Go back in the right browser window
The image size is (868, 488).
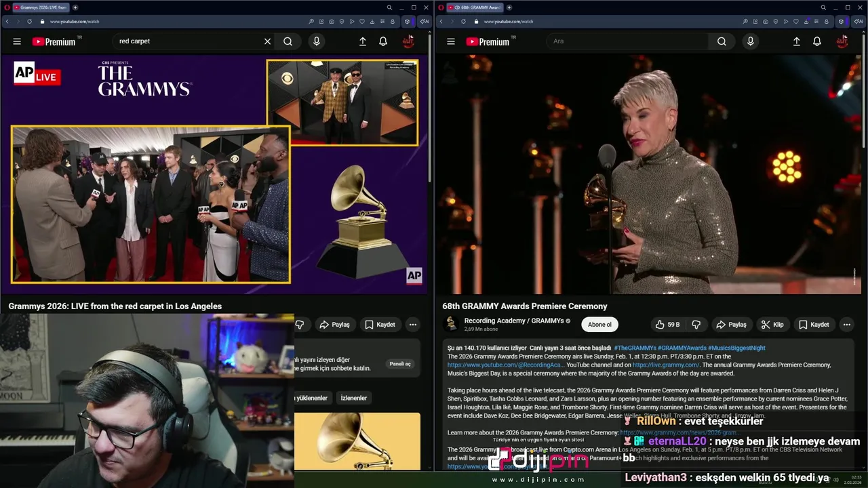pos(441,21)
